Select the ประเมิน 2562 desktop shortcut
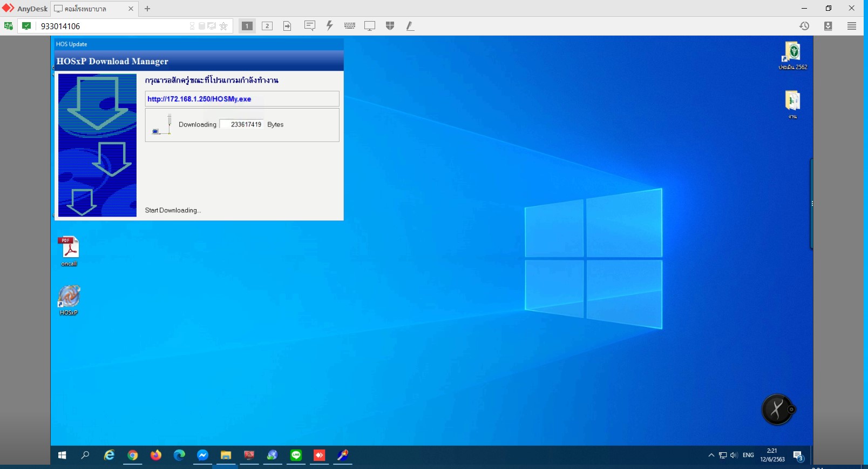The height and width of the screenshot is (469, 868). tap(792, 56)
